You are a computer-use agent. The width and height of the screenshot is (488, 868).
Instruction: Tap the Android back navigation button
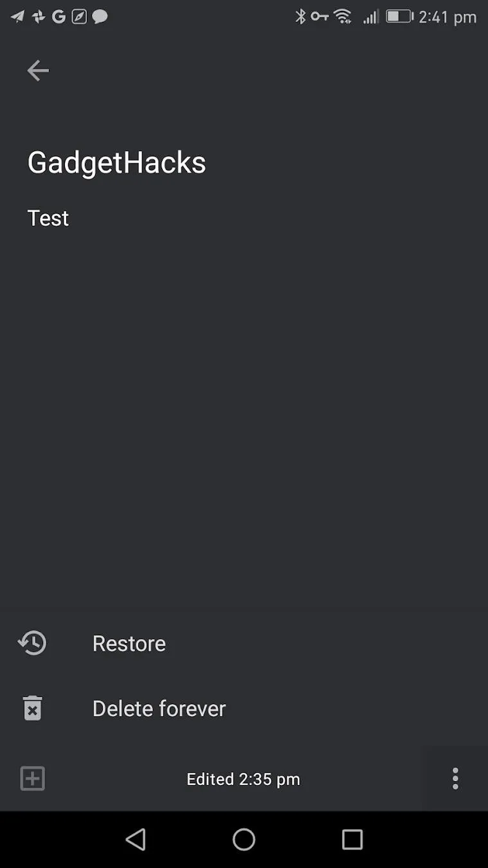[x=136, y=839]
